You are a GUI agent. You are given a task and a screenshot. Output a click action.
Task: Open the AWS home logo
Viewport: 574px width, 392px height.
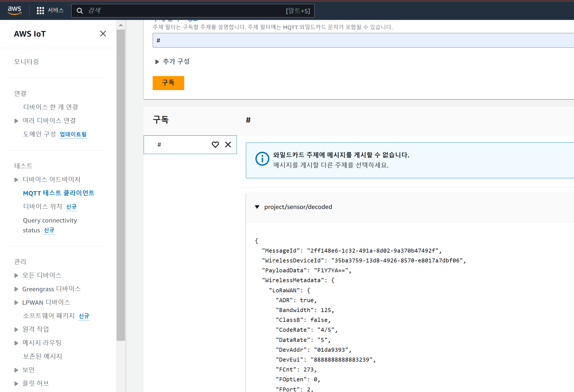pyautogui.click(x=14, y=10)
